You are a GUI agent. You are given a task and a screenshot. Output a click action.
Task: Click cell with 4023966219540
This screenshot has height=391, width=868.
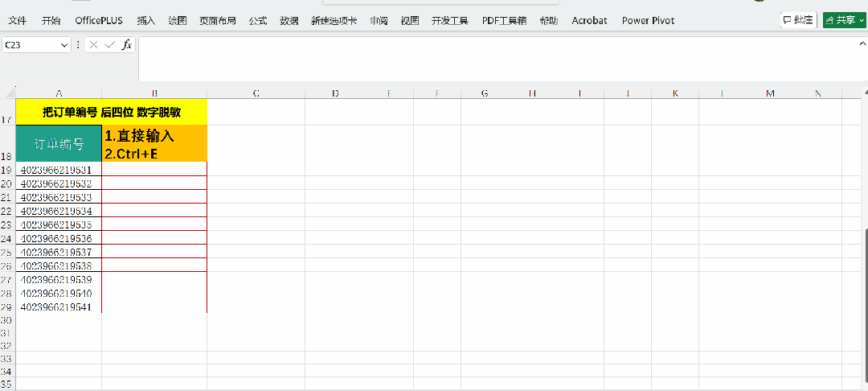[59, 293]
